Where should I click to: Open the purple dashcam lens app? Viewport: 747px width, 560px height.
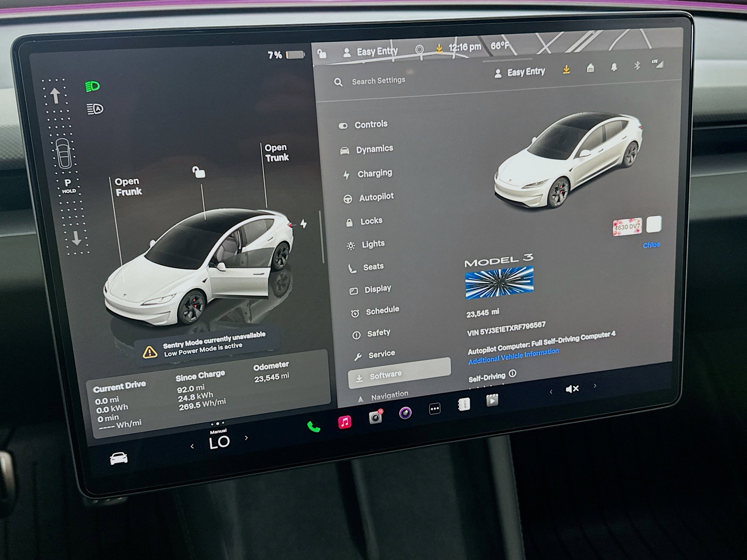click(x=405, y=412)
